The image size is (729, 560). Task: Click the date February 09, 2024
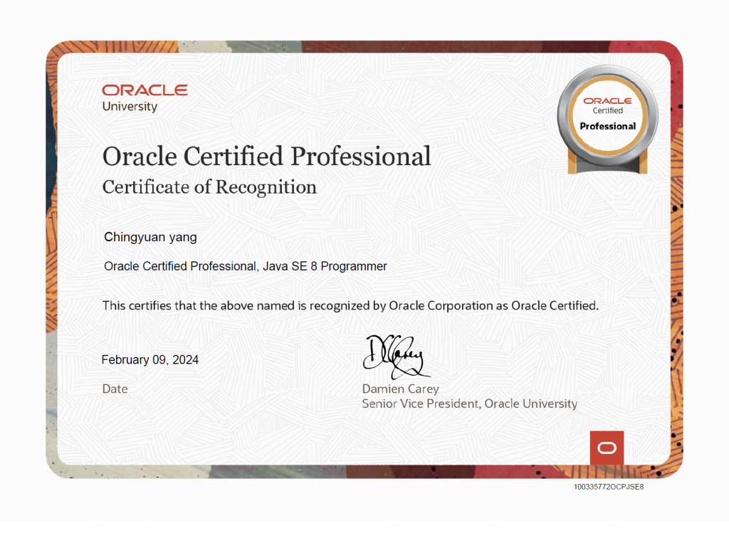coord(150,360)
